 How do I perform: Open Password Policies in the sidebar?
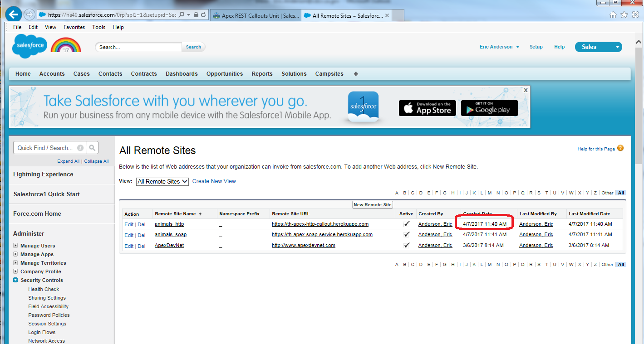coord(49,315)
